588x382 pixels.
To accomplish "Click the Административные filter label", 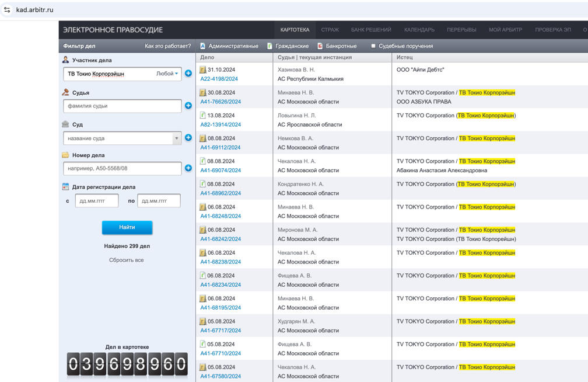I will pos(233,46).
